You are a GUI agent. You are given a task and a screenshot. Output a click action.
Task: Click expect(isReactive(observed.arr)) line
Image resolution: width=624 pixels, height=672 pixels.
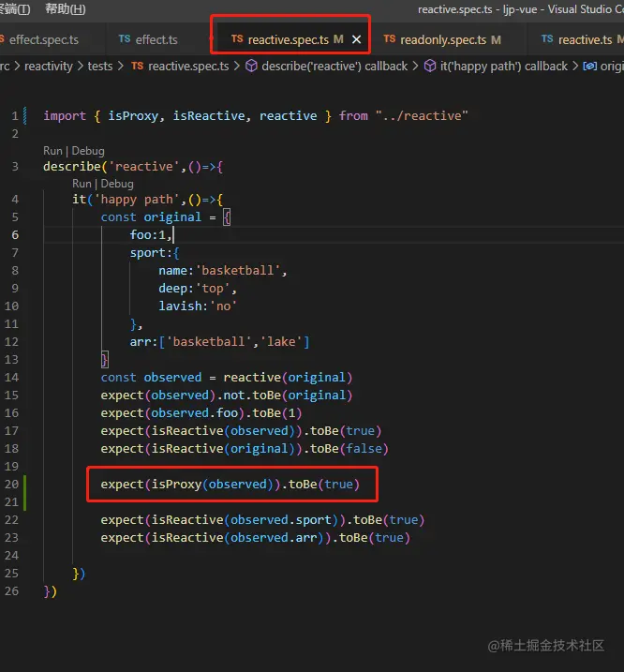tap(256, 538)
